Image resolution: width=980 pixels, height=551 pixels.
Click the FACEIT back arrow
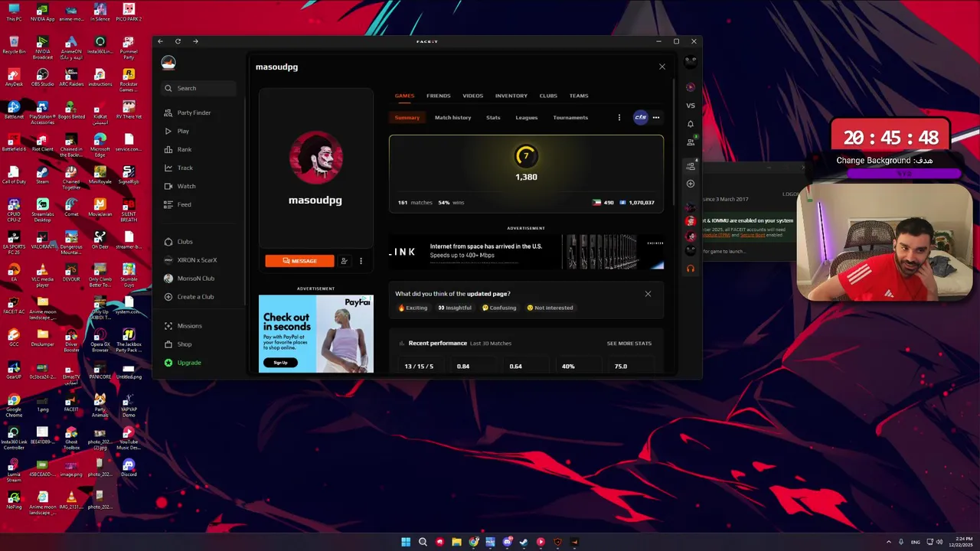pos(160,41)
